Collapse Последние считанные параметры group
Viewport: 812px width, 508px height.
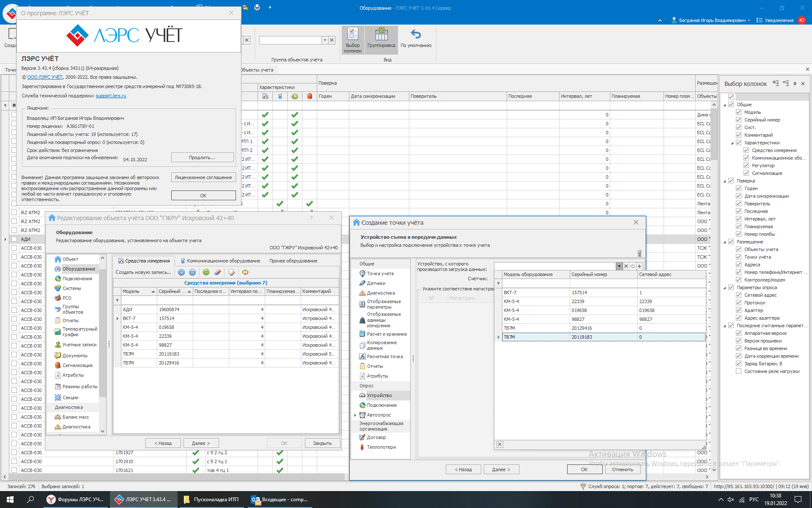coord(725,326)
